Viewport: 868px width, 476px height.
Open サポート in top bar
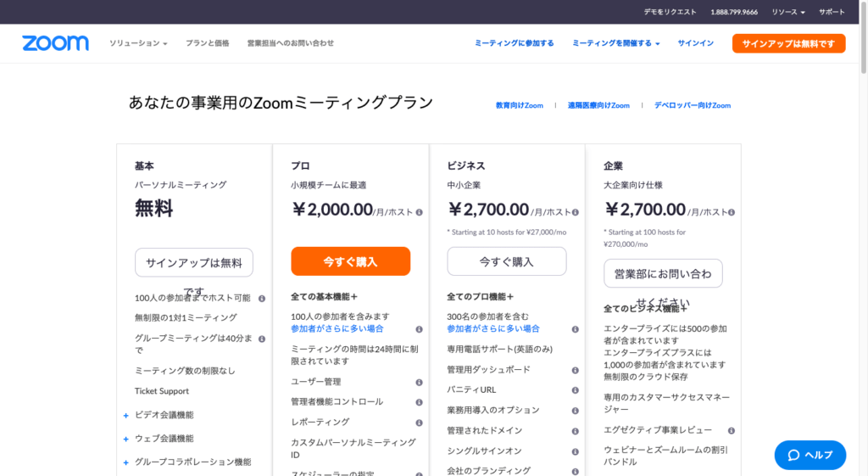[832, 12]
